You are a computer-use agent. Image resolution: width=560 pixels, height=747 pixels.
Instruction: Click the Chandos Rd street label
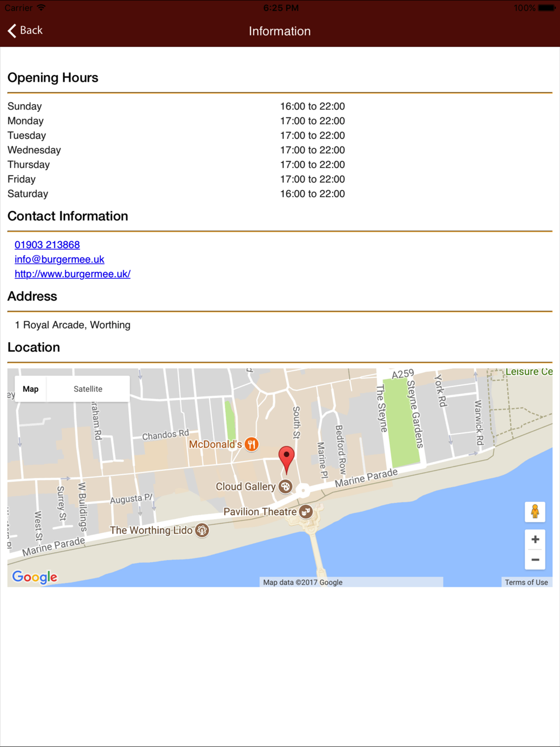click(x=166, y=435)
